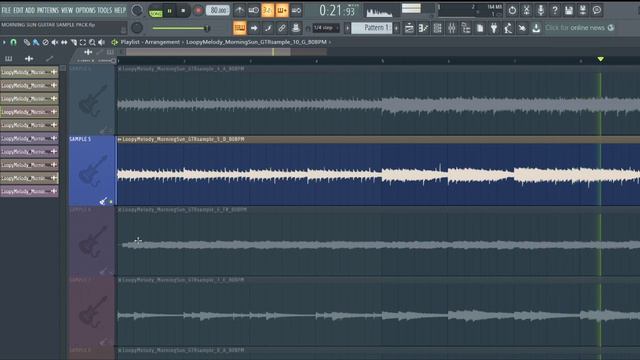Open the Pattern 1 selector
The image size is (640, 360).
point(372,28)
